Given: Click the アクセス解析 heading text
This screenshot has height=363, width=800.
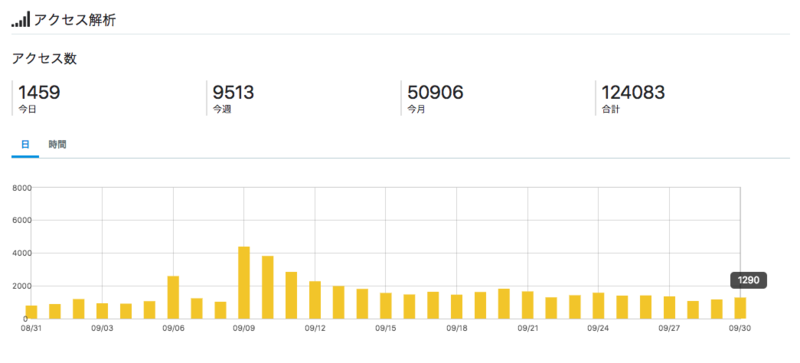Looking at the screenshot, I should coord(75,20).
